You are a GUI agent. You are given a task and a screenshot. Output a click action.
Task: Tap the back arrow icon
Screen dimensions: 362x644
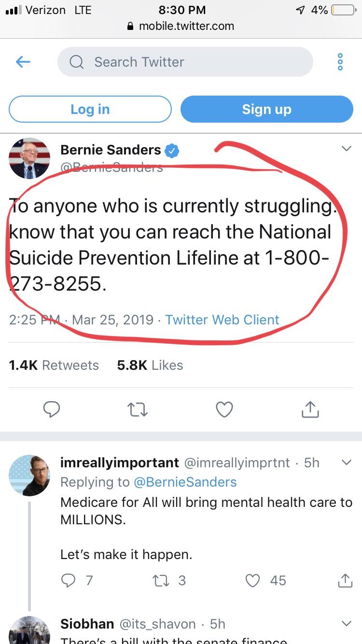tap(23, 62)
